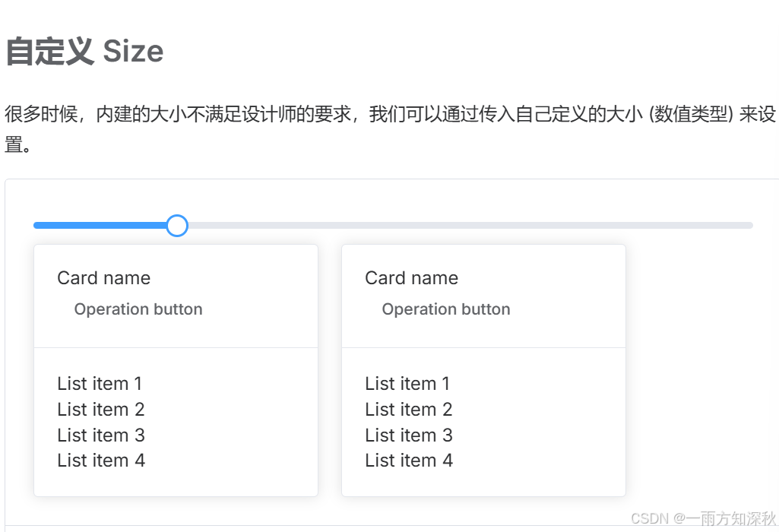Click List item 4 in second card
Screen dimensions: 779x532
408,461
